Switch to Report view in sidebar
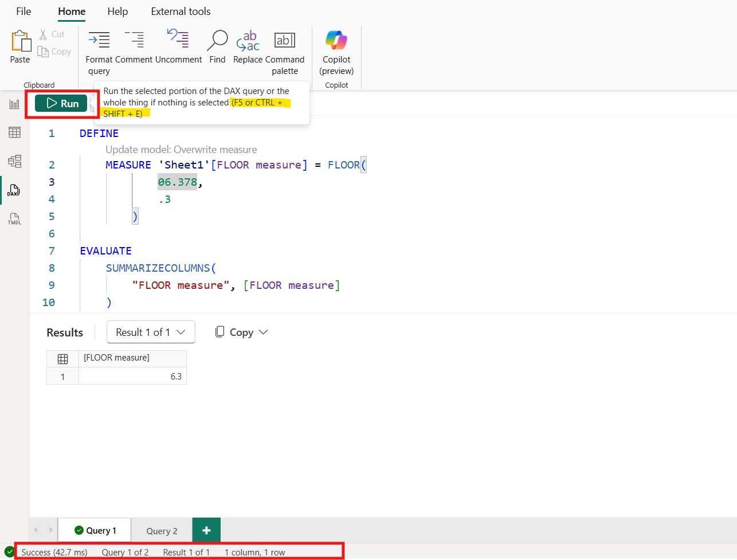This screenshot has height=560, width=737. 14,104
